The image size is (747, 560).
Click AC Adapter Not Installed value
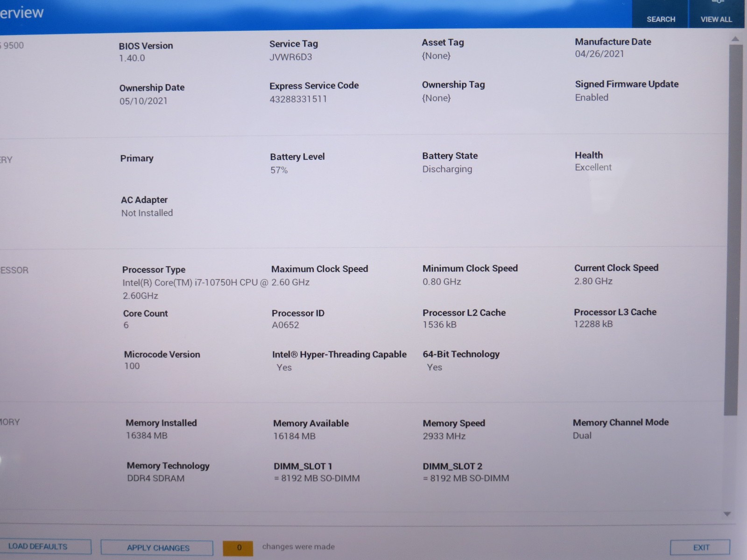[147, 213]
